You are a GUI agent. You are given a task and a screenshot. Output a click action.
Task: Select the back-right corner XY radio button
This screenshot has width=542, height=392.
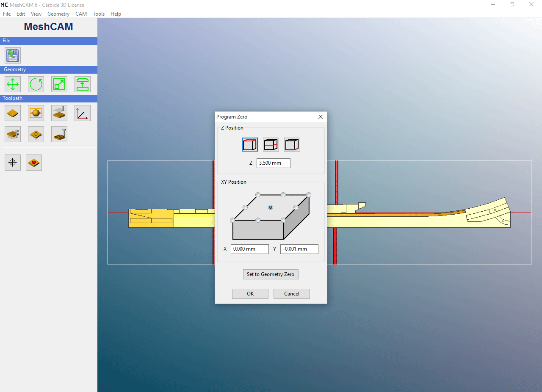[309, 195]
